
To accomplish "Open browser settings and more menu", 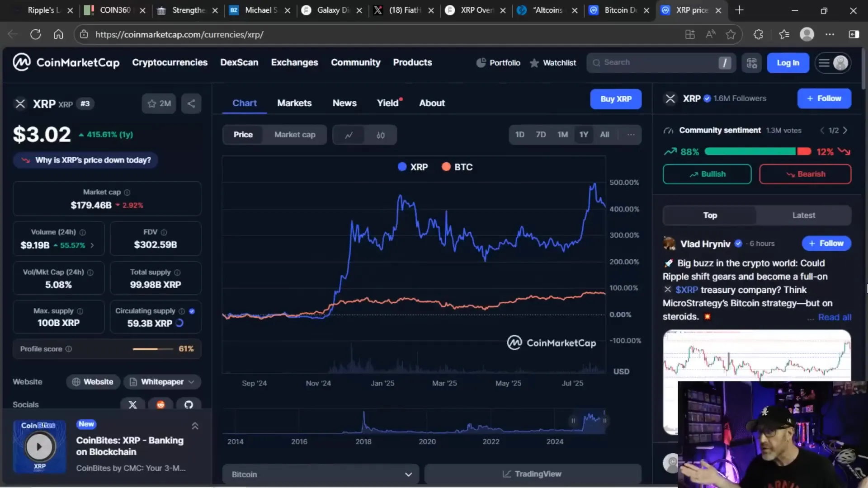I will [830, 34].
